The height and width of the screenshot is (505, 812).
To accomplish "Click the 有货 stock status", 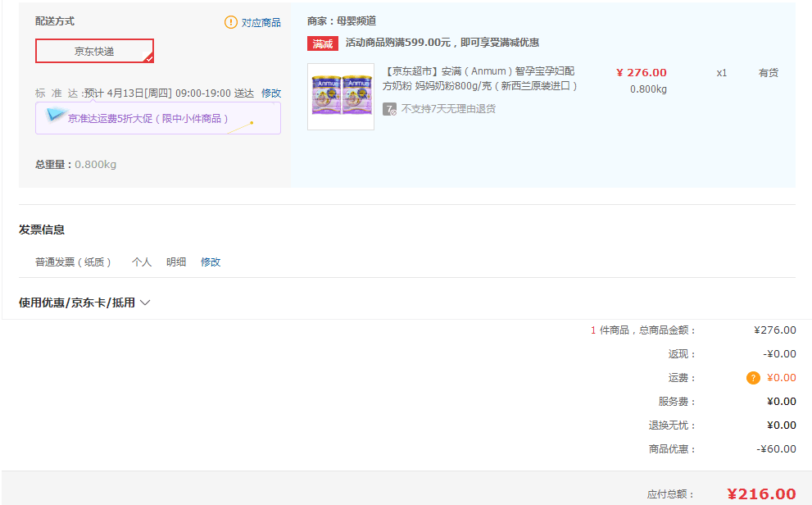I will (x=769, y=73).
